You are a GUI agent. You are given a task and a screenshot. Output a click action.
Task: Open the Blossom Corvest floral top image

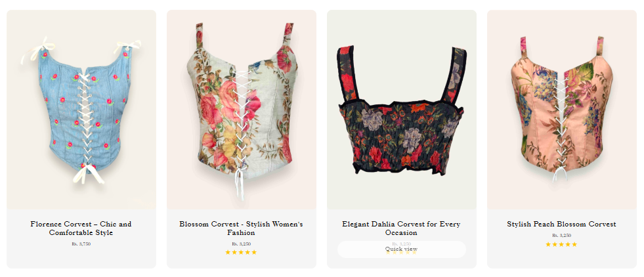pyautogui.click(x=242, y=110)
